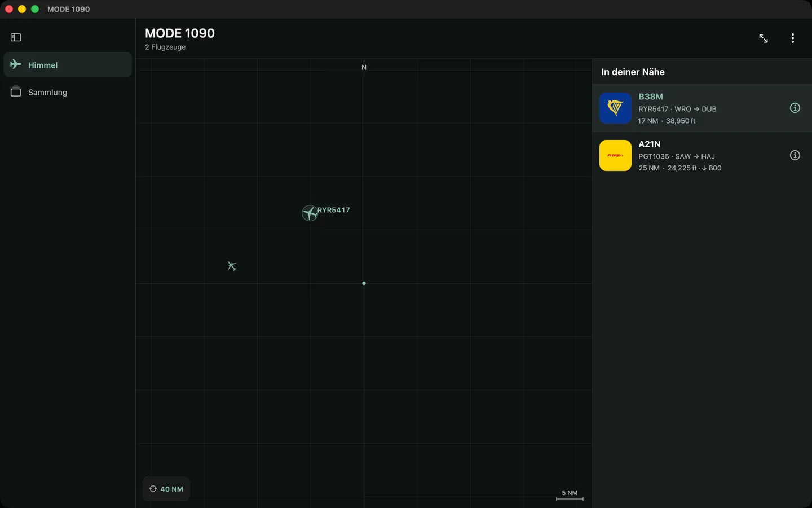This screenshot has width=812, height=508.
Task: Click the 2 Flugzeuge count text
Action: 165,47
